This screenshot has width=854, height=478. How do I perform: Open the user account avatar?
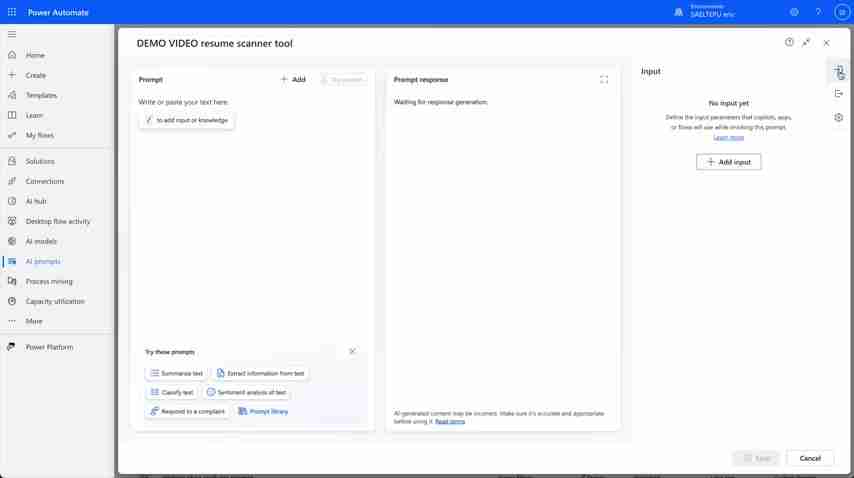[x=842, y=12]
